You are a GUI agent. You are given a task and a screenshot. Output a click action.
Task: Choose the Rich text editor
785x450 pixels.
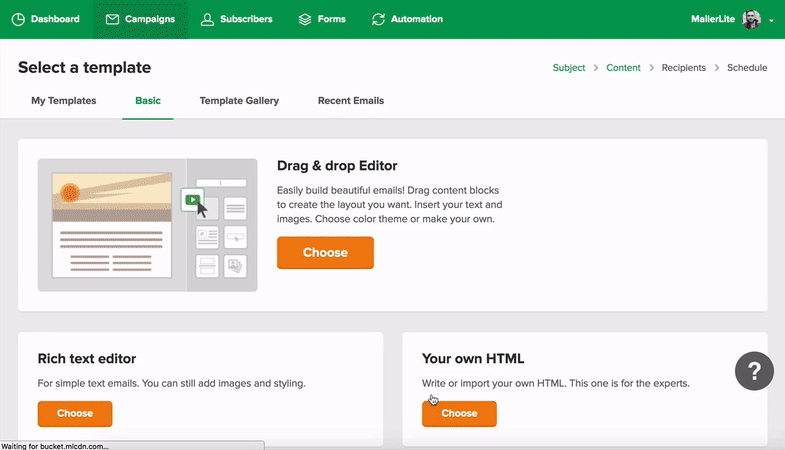point(75,413)
